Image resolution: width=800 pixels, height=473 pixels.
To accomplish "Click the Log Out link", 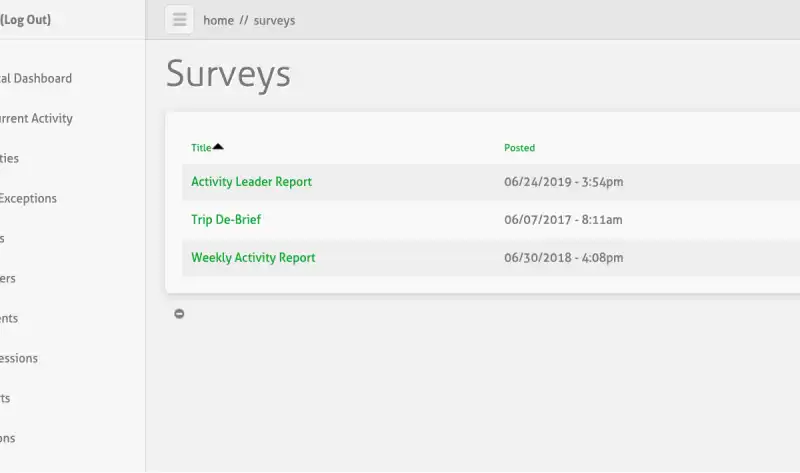I will click(x=26, y=20).
